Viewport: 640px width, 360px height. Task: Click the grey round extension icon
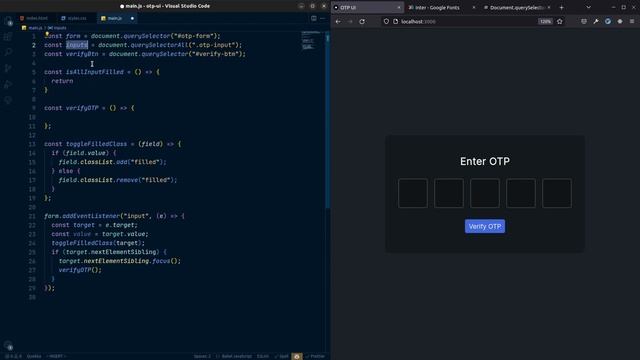620,22
